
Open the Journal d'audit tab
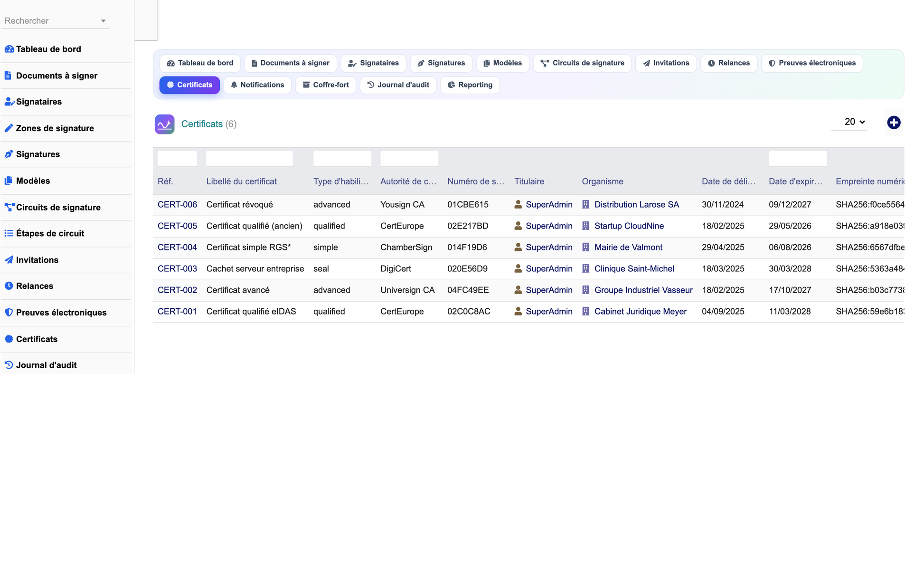pos(398,85)
